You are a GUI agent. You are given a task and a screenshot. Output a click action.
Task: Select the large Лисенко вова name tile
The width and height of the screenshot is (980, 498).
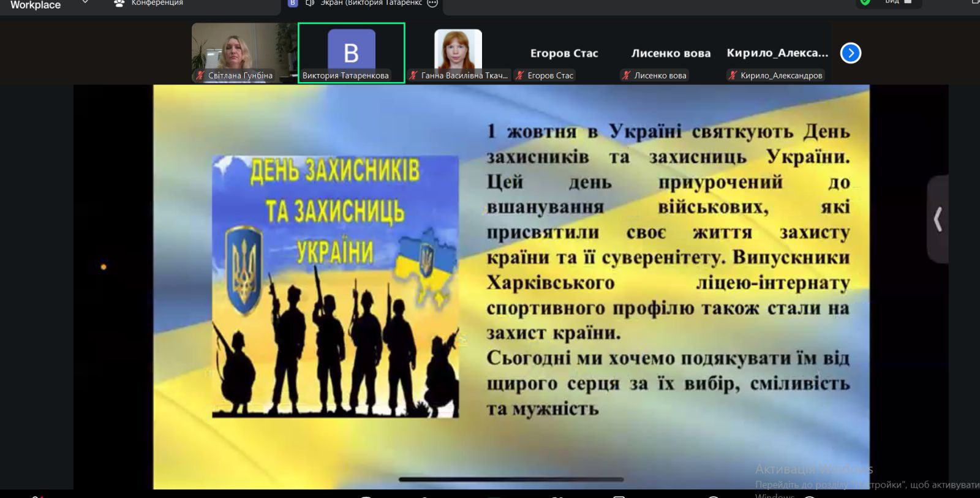[x=671, y=53]
